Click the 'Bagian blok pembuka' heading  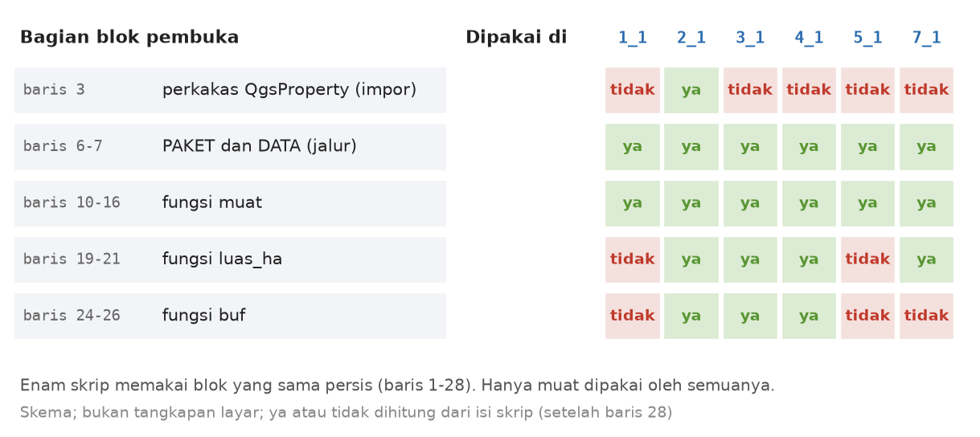129,37
